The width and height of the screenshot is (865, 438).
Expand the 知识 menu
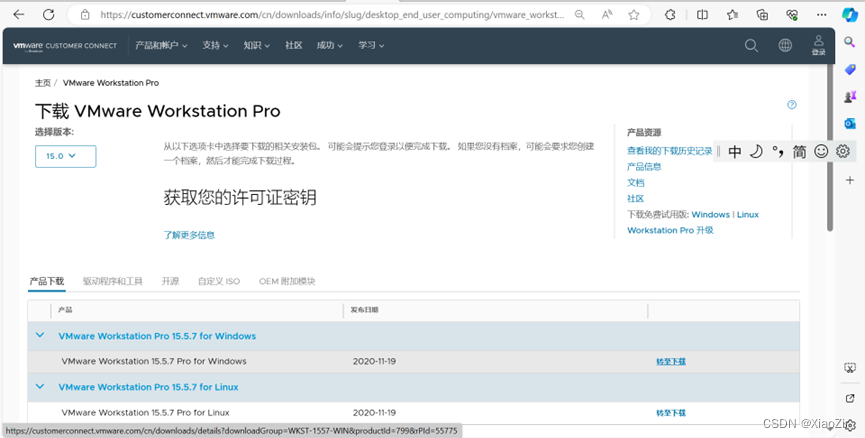(257, 46)
